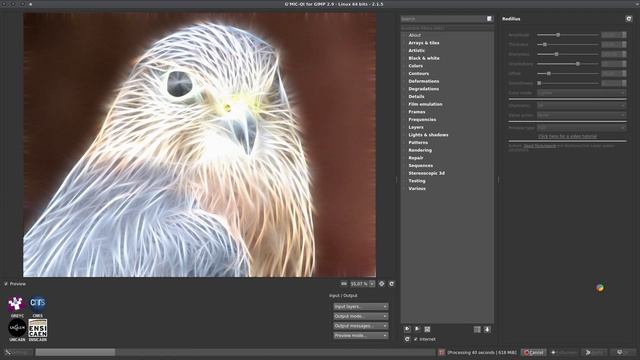
Task: Select the Stereoscopic 3d category
Action: (x=427, y=173)
